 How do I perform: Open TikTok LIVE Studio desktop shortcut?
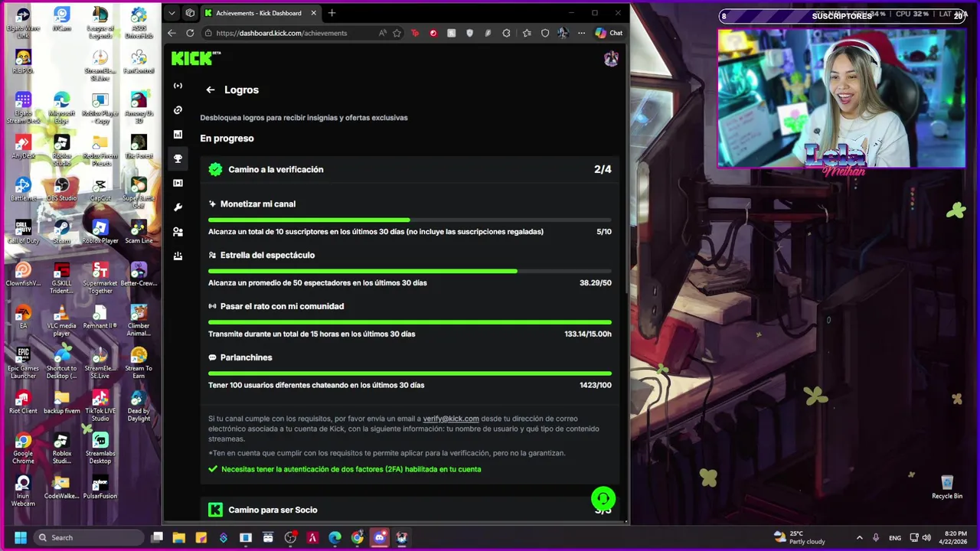[100, 406]
